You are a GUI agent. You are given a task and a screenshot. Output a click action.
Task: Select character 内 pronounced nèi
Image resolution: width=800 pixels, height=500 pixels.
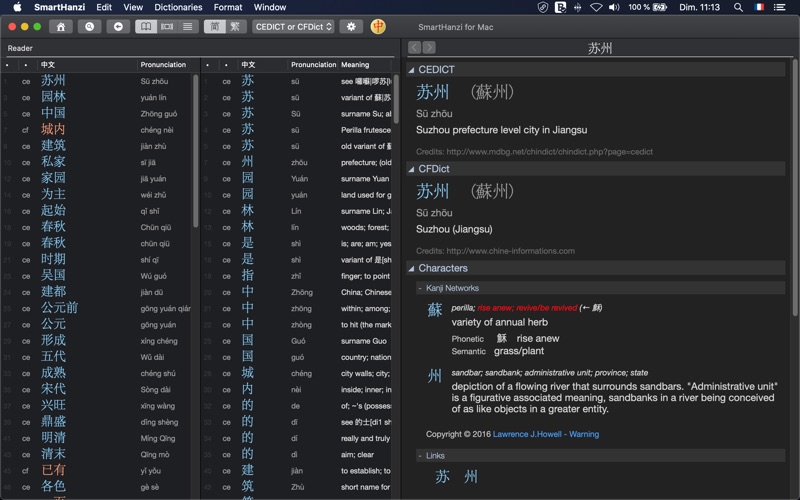(x=247, y=389)
